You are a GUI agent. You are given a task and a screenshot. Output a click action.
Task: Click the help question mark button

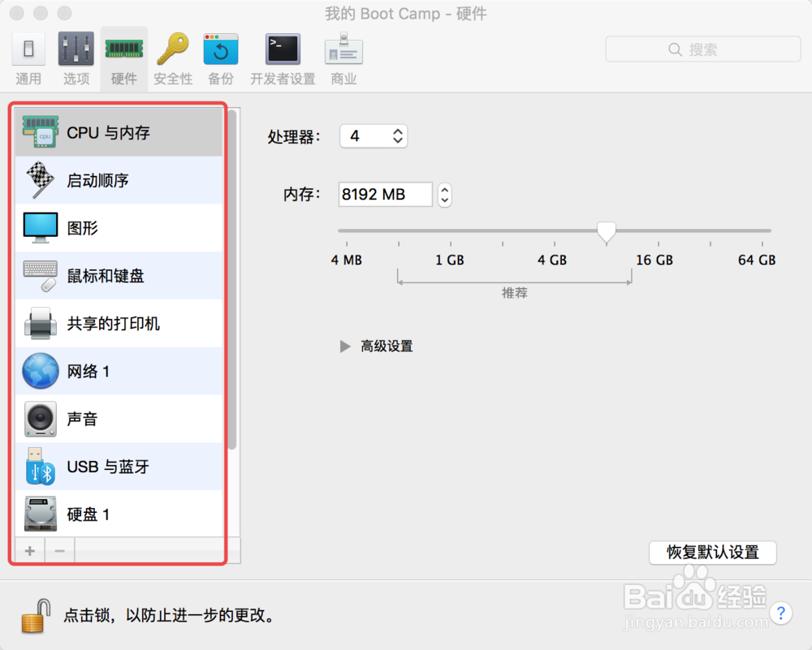(782, 614)
